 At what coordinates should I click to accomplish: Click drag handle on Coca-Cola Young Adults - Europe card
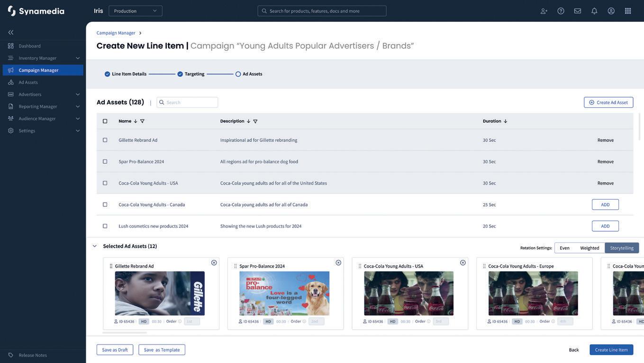pyautogui.click(x=484, y=266)
